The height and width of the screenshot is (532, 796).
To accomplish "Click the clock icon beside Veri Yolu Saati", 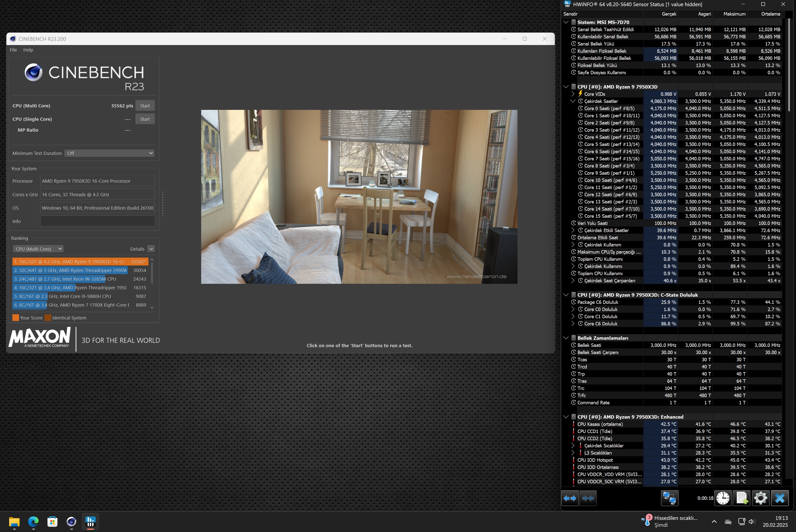I will pyautogui.click(x=573, y=223).
